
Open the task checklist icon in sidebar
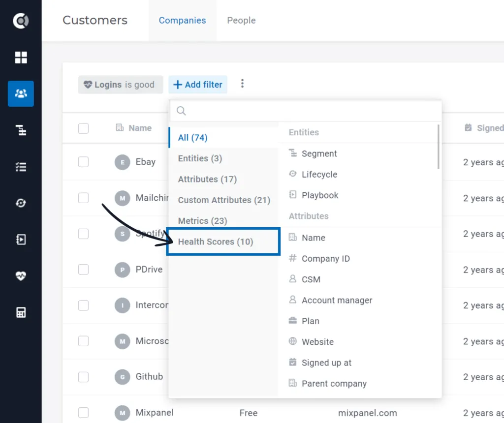click(21, 167)
